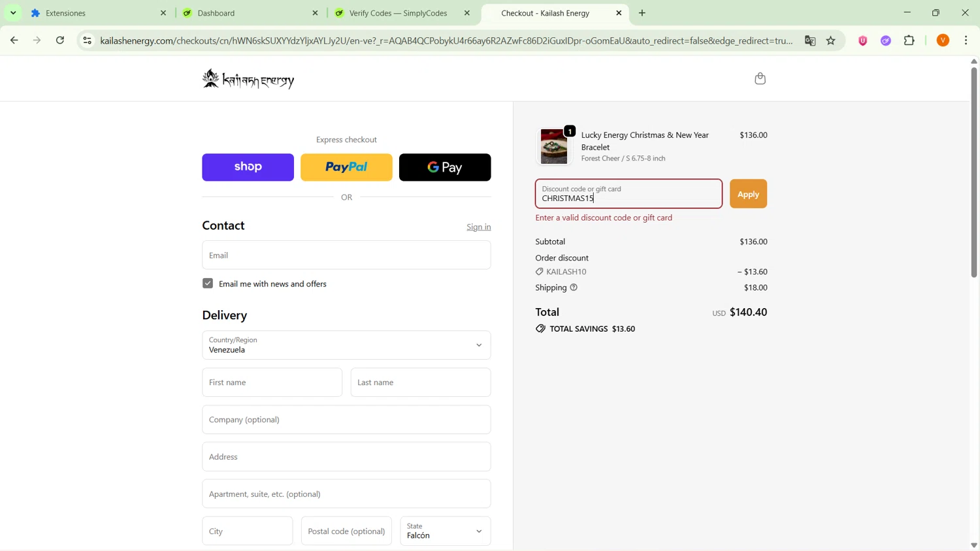Toggle Email me with news and offers

coord(208,284)
